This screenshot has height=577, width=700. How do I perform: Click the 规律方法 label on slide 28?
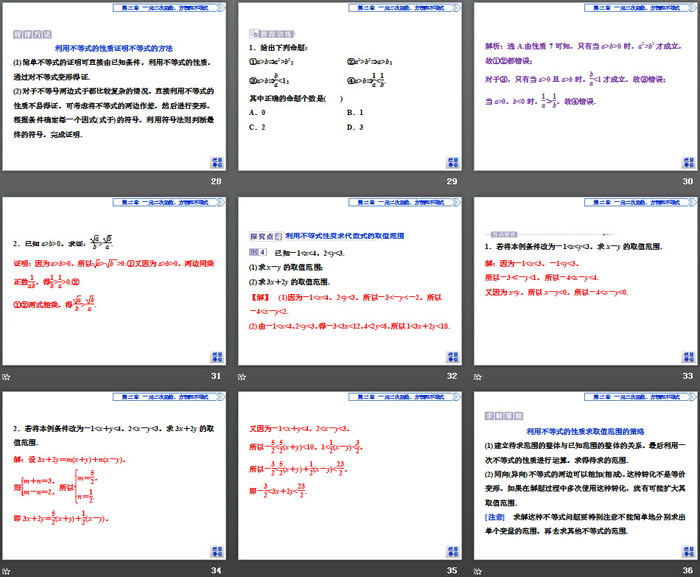click(x=30, y=32)
